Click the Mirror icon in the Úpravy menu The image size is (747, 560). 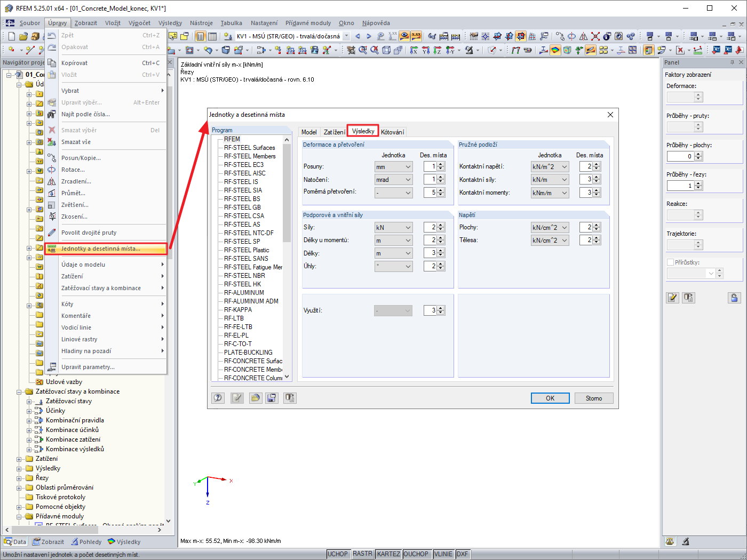pyautogui.click(x=52, y=181)
